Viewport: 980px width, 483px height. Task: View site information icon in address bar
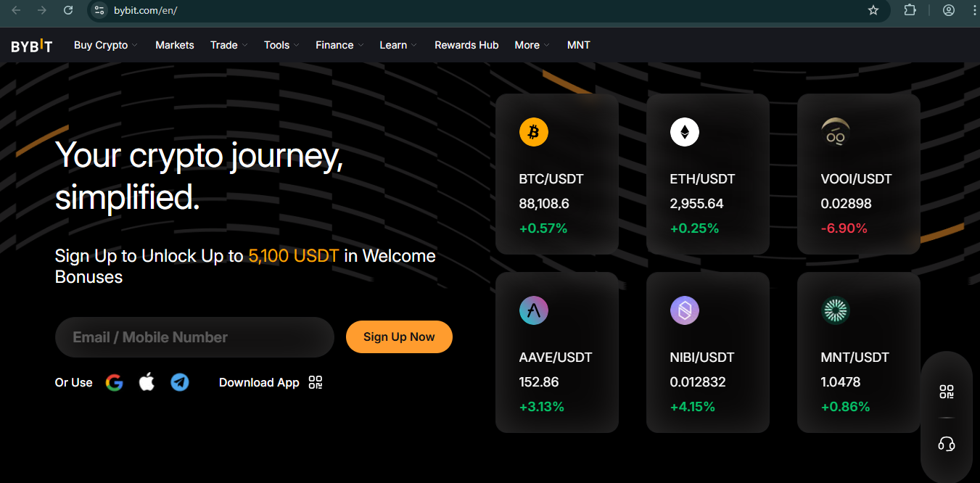click(x=100, y=10)
